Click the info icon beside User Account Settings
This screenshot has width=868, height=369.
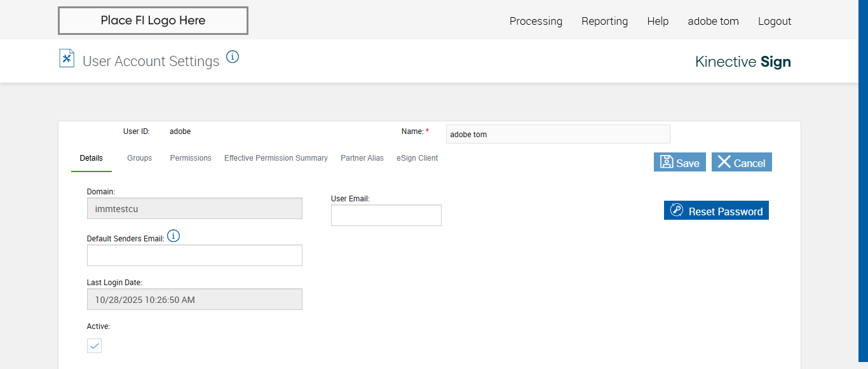pyautogui.click(x=233, y=57)
